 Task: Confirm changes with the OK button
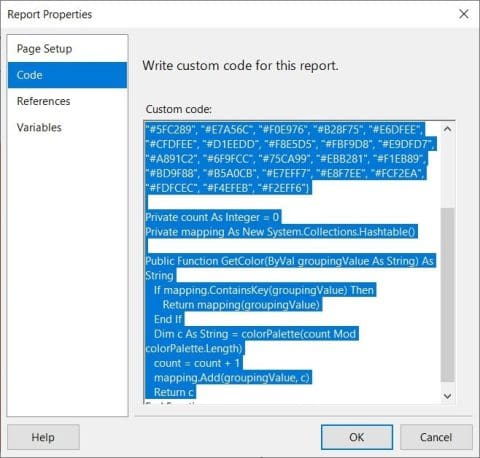pos(357,437)
